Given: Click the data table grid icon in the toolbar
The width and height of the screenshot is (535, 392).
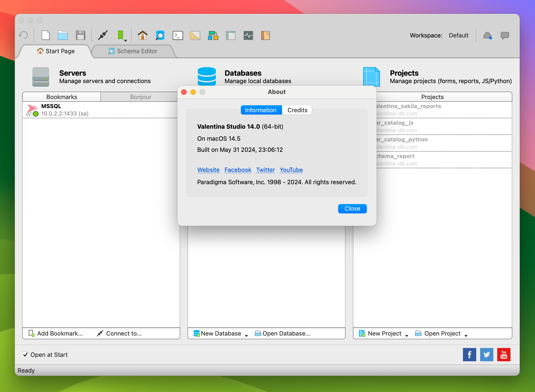Looking at the screenshot, I should tap(230, 35).
